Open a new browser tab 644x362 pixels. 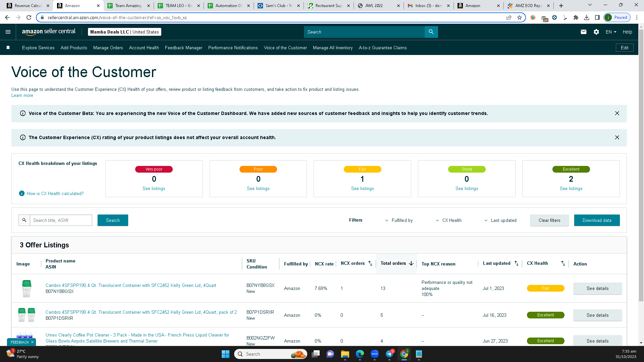pos(561,6)
